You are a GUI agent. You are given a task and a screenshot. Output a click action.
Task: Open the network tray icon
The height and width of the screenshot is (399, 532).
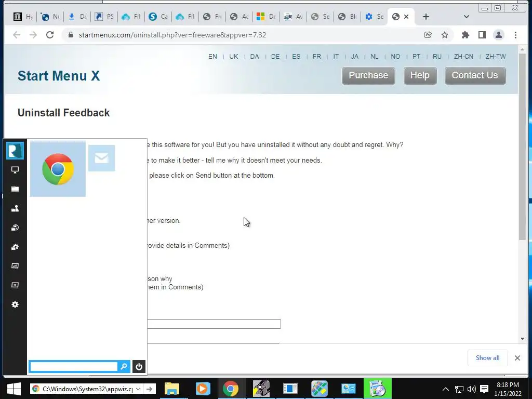[x=459, y=389]
